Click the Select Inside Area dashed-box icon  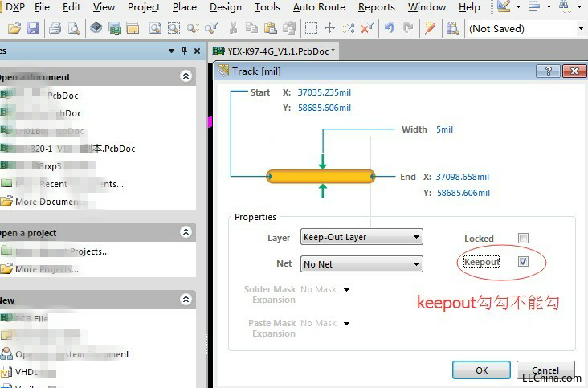click(311, 28)
